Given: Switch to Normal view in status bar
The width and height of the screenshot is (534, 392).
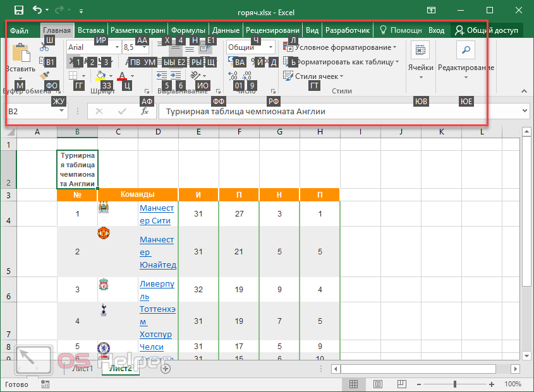Looking at the screenshot, I should point(354,384).
